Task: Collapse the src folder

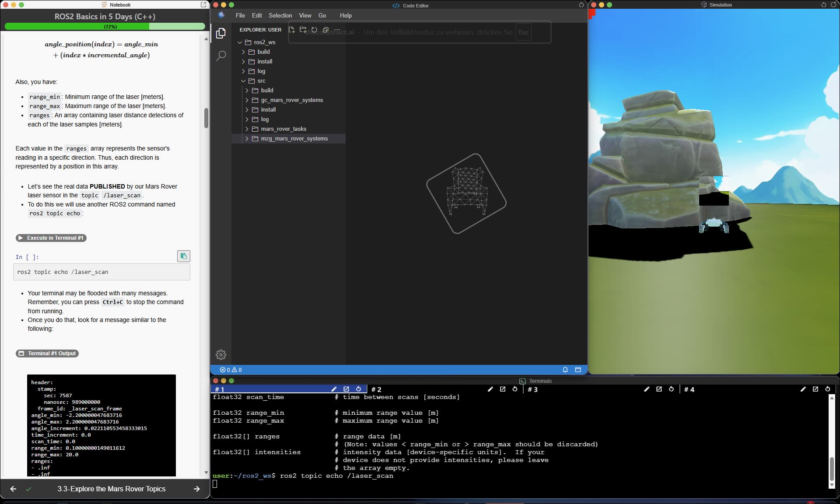Action: (261, 81)
